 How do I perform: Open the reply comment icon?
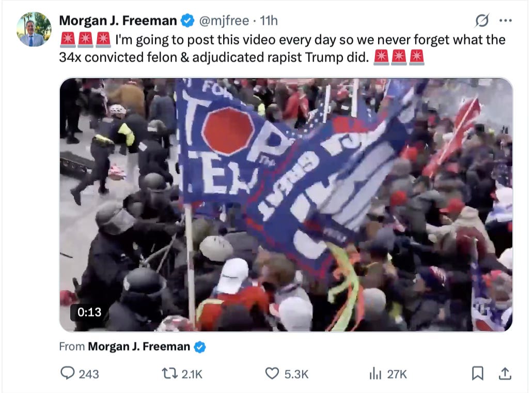(x=68, y=373)
